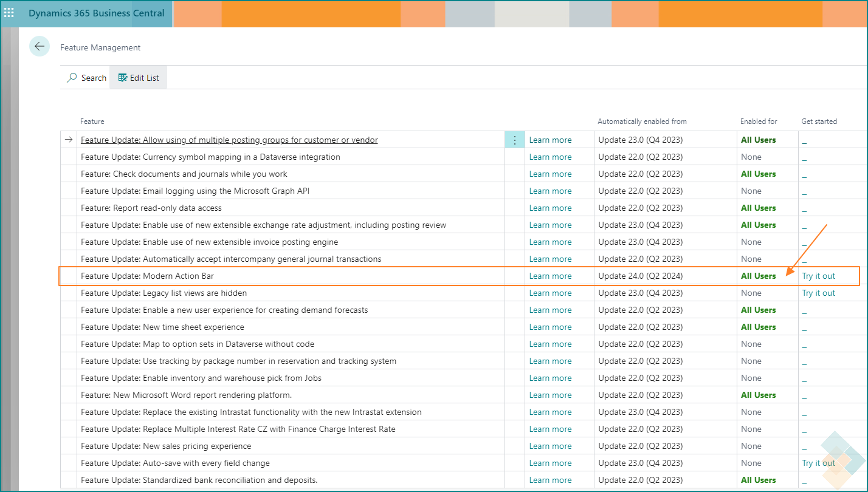Image resolution: width=868 pixels, height=492 pixels.
Task: Select 'None' in Currency symbol mapping row
Action: (x=751, y=157)
